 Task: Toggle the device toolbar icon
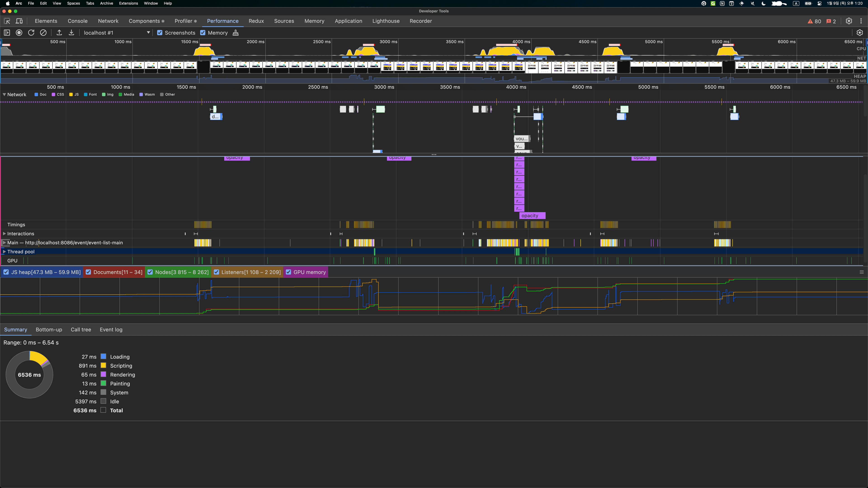pos(19,21)
